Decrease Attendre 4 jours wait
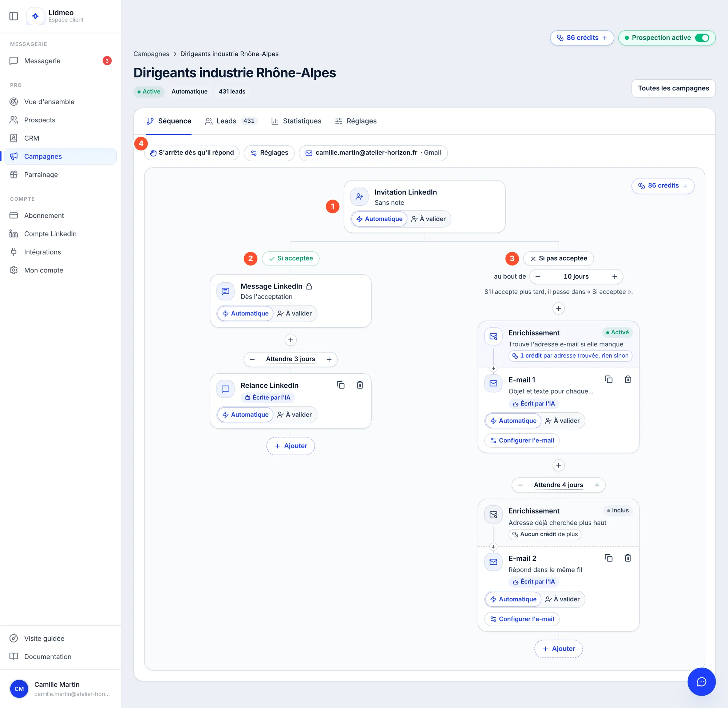728x708 pixels. tap(520, 485)
